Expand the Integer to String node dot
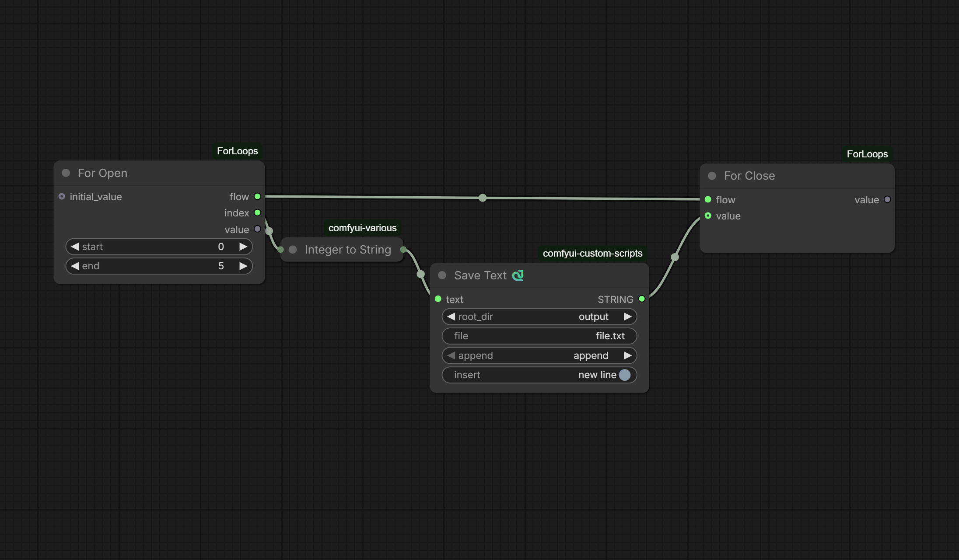The width and height of the screenshot is (959, 560). click(x=293, y=250)
